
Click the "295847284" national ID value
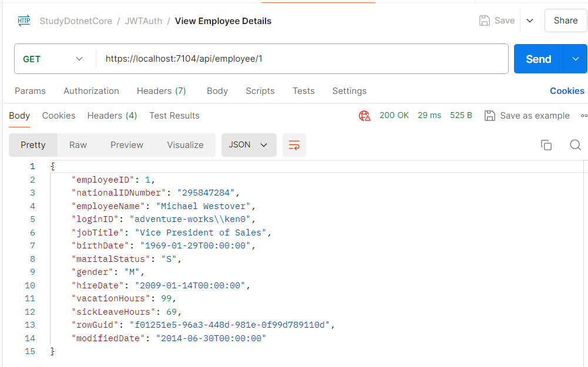click(x=206, y=193)
